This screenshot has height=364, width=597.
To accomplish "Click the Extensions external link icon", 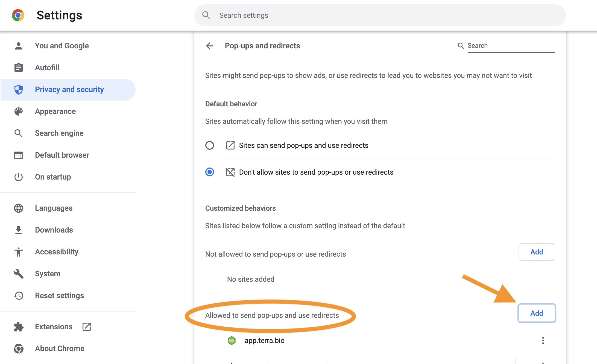I will pos(87,327).
